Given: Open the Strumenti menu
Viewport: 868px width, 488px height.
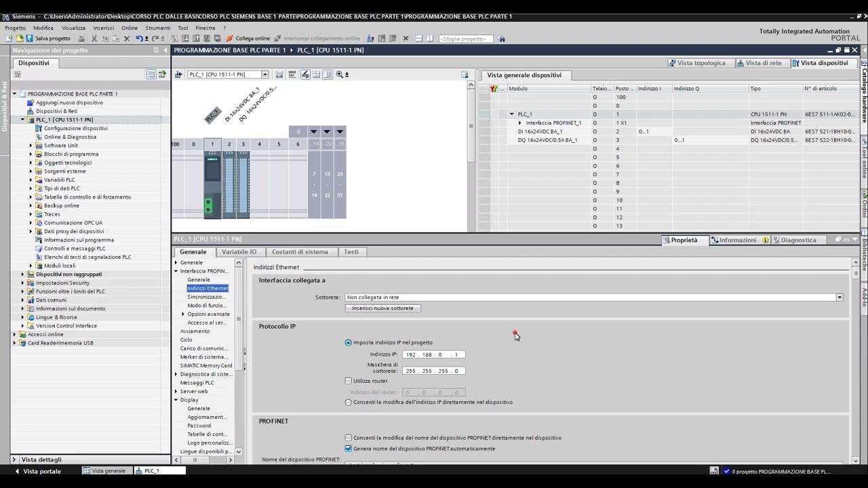Looking at the screenshot, I should click(158, 28).
